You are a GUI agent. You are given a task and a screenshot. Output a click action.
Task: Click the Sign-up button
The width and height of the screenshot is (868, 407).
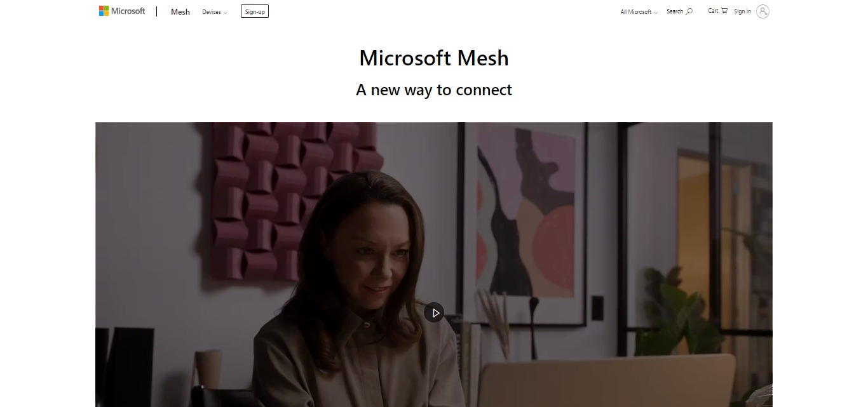click(255, 11)
